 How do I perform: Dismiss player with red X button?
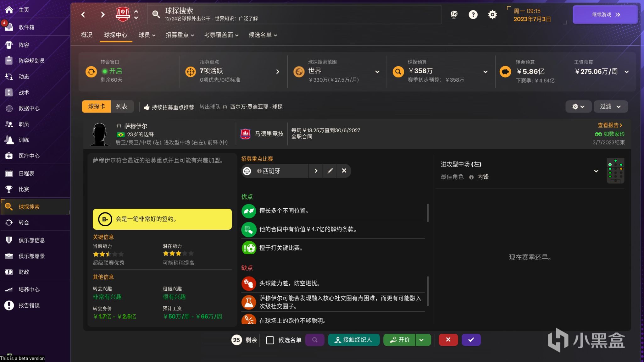[x=448, y=340]
